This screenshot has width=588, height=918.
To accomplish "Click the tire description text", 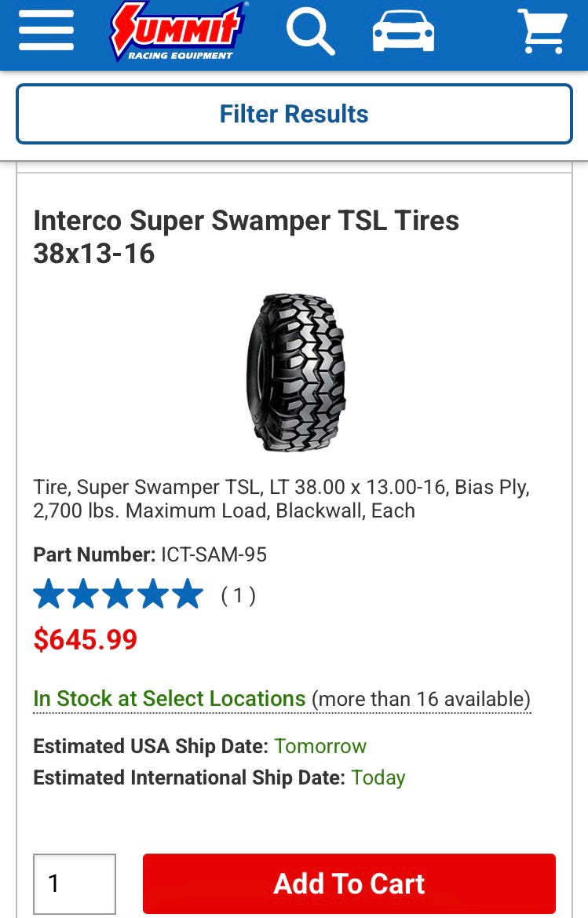I will pos(281,499).
